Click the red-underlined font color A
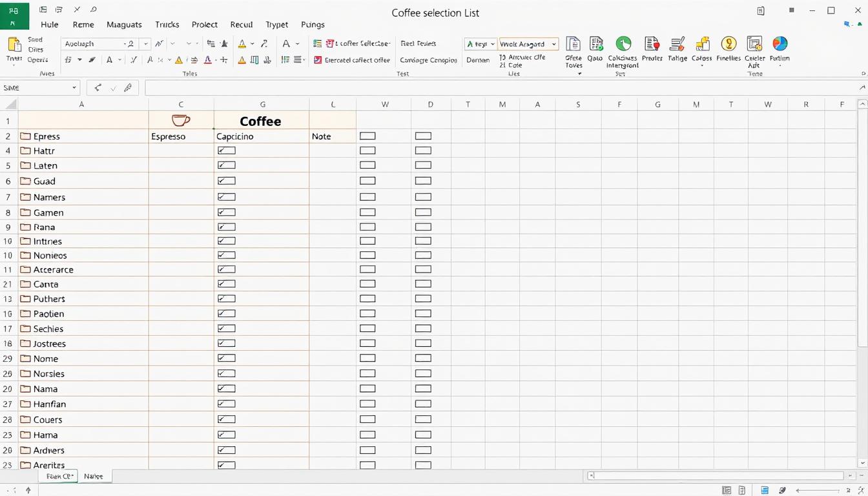Viewport: 868px width, 496px height. point(207,60)
